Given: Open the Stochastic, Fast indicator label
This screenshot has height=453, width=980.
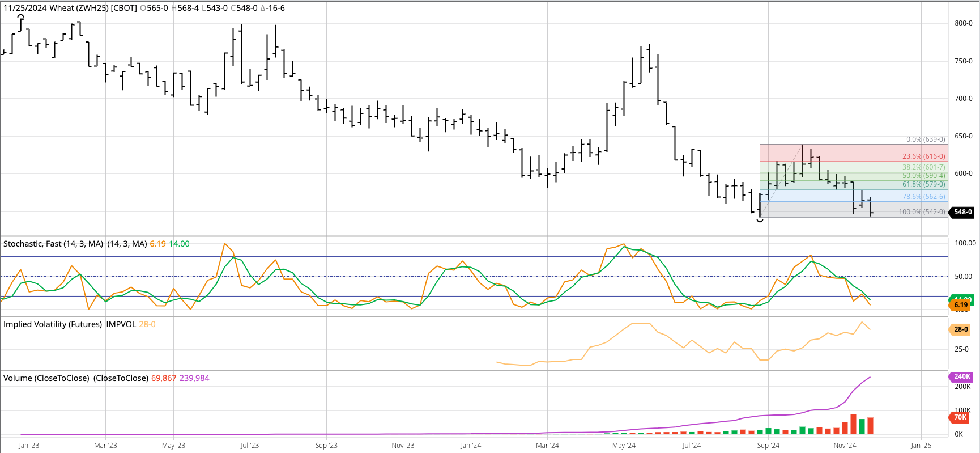Looking at the screenshot, I should point(53,244).
